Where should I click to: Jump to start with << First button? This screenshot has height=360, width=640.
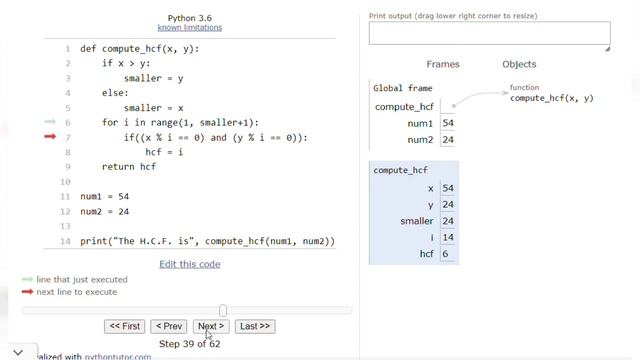124,326
